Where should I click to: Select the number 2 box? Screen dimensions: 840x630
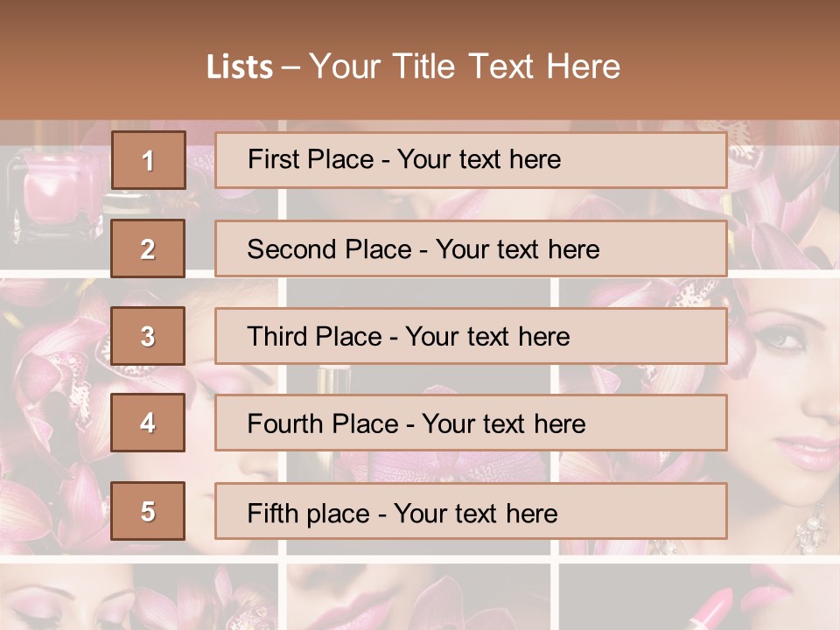click(x=149, y=248)
